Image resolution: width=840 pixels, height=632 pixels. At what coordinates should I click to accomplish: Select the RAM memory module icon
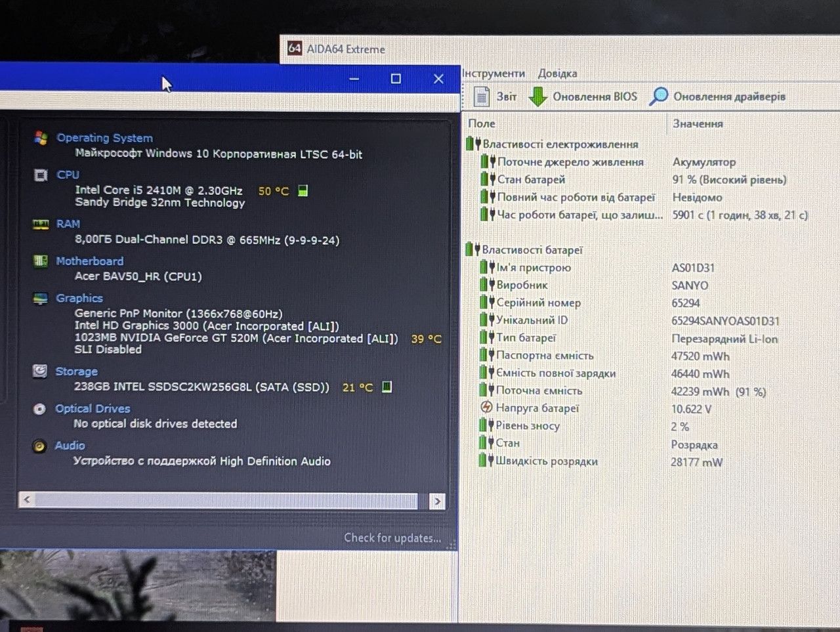(41, 224)
